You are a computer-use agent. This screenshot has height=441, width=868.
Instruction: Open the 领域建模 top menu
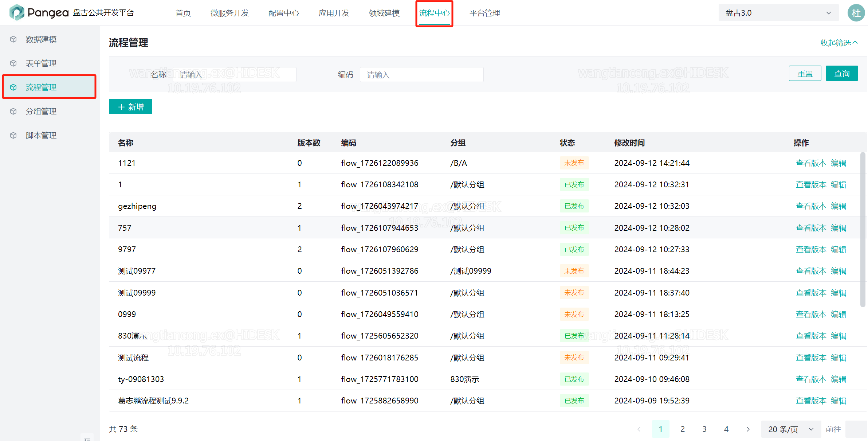[x=384, y=13]
